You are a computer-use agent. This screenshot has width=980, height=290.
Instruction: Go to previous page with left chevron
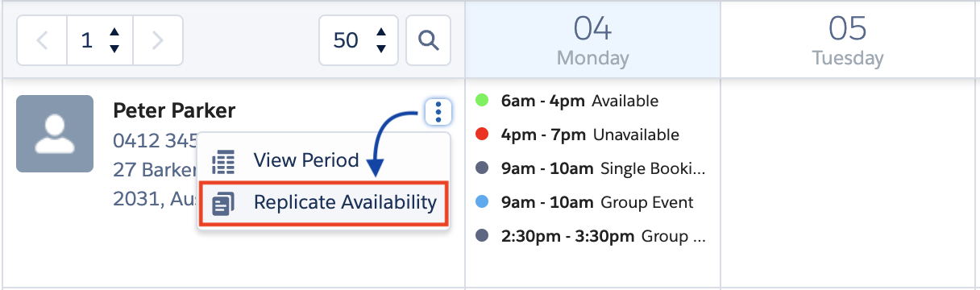(x=42, y=39)
